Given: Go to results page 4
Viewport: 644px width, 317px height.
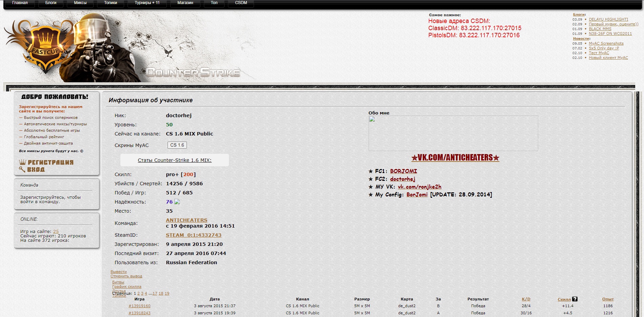Looking at the screenshot, I should pyautogui.click(x=146, y=293).
